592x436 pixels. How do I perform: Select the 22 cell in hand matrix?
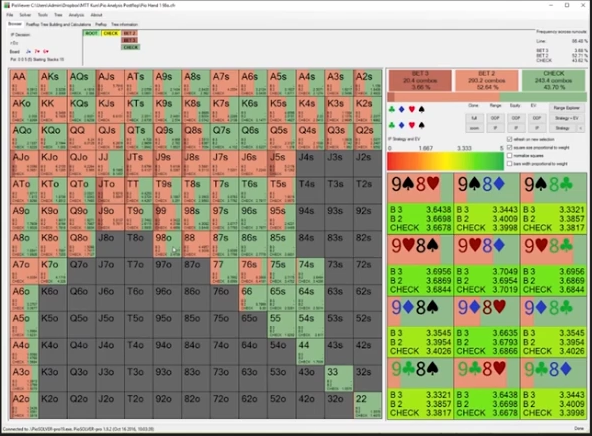[x=368, y=405]
